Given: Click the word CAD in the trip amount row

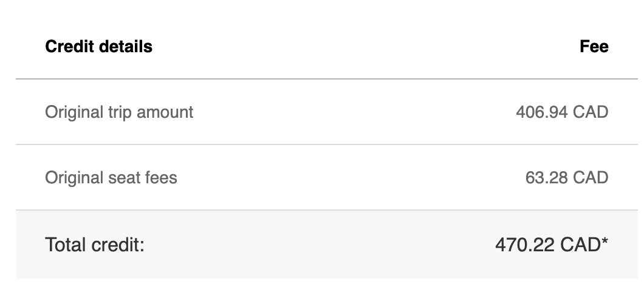Looking at the screenshot, I should [591, 112].
